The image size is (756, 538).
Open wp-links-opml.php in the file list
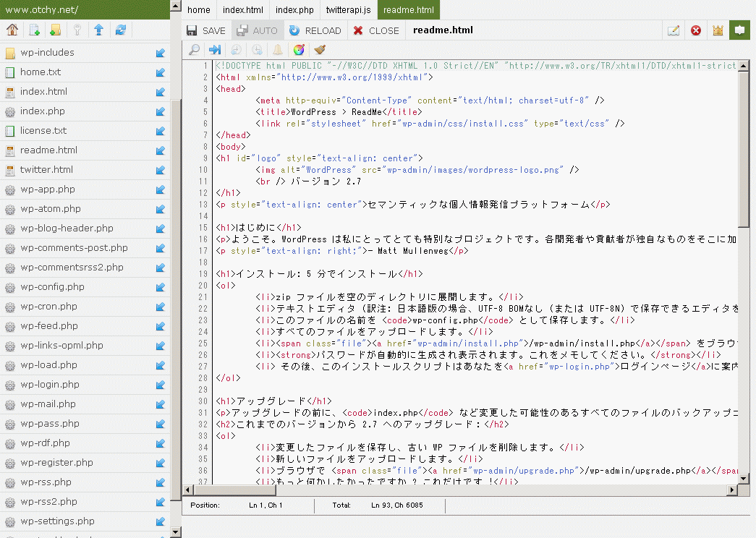[61, 345]
